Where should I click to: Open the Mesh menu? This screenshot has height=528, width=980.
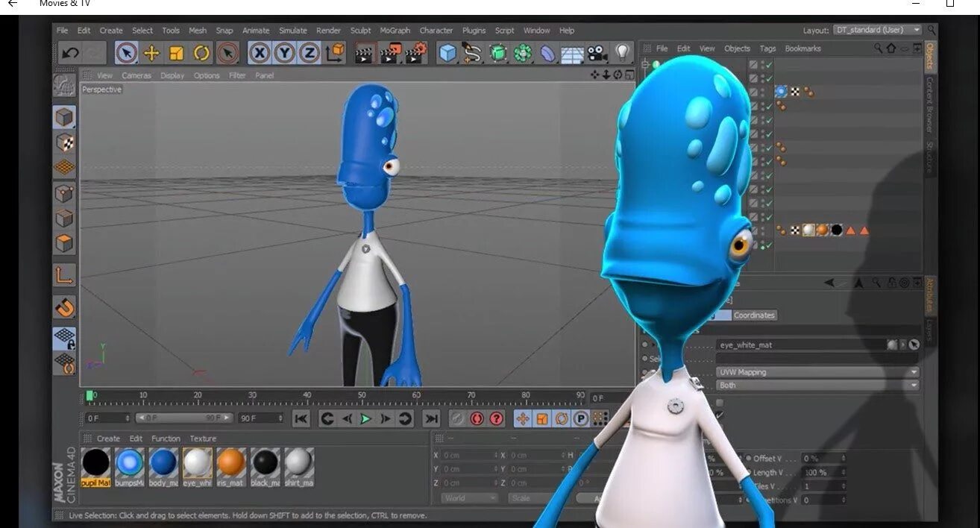198,31
